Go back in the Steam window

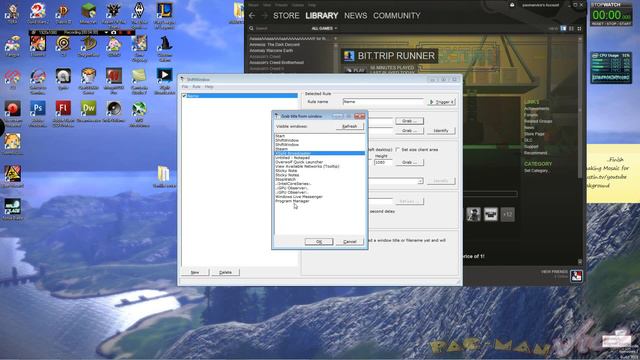tap(252, 16)
